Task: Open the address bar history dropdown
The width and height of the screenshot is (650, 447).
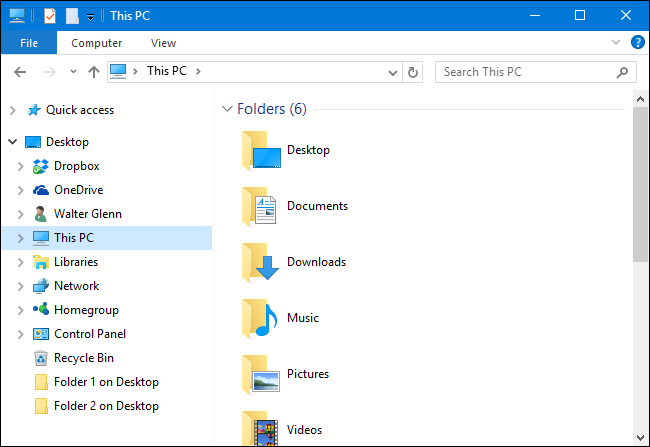Action: pos(393,73)
